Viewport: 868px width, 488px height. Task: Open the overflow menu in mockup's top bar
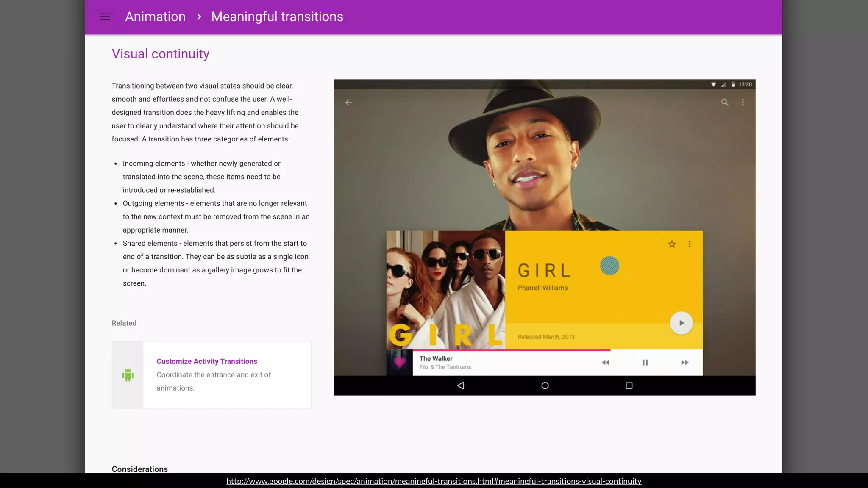[x=743, y=103]
